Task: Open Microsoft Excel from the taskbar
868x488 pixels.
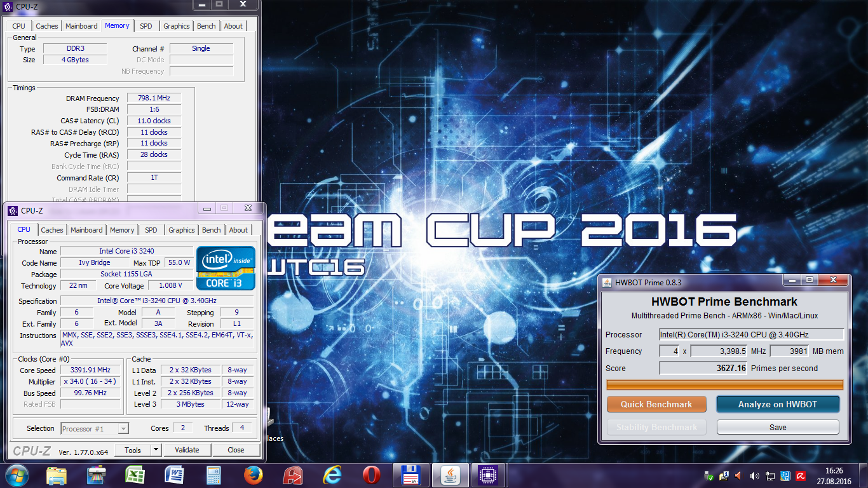Action: coord(135,475)
